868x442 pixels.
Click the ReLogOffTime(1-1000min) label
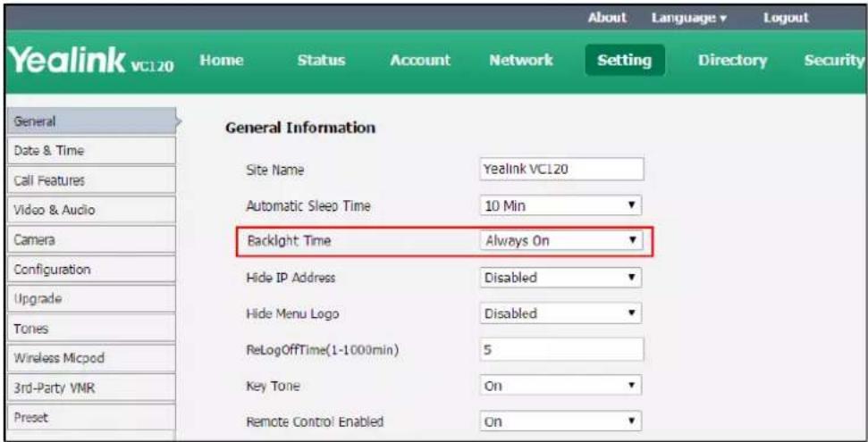[322, 350]
